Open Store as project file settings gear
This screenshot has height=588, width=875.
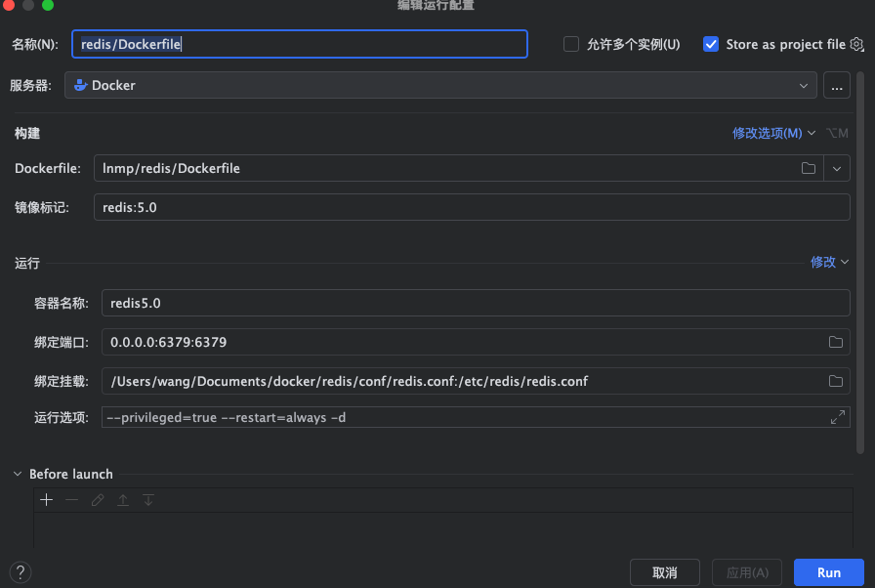click(856, 44)
